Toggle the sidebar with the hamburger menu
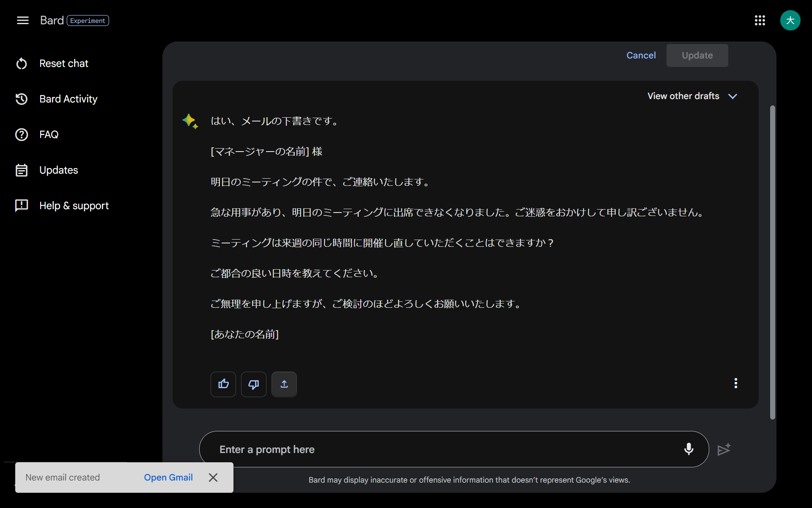Screen dimensions: 812x508 tap(22, 20)
